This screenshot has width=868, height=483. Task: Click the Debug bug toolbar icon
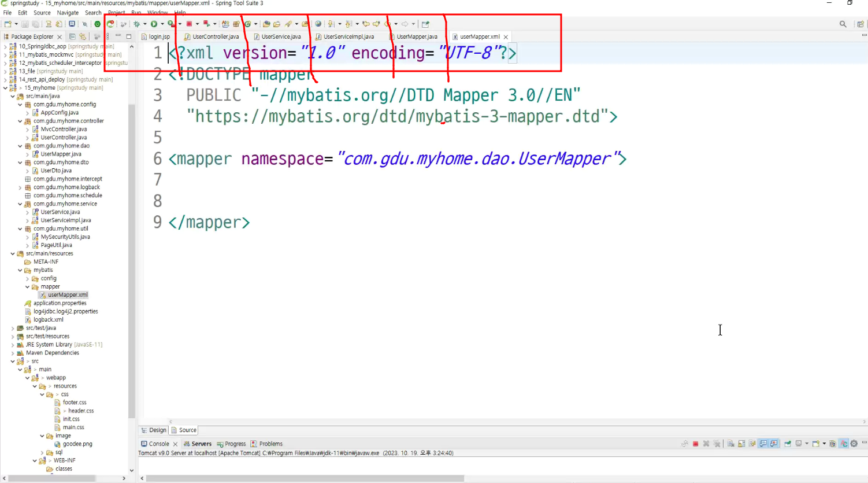[137, 24]
